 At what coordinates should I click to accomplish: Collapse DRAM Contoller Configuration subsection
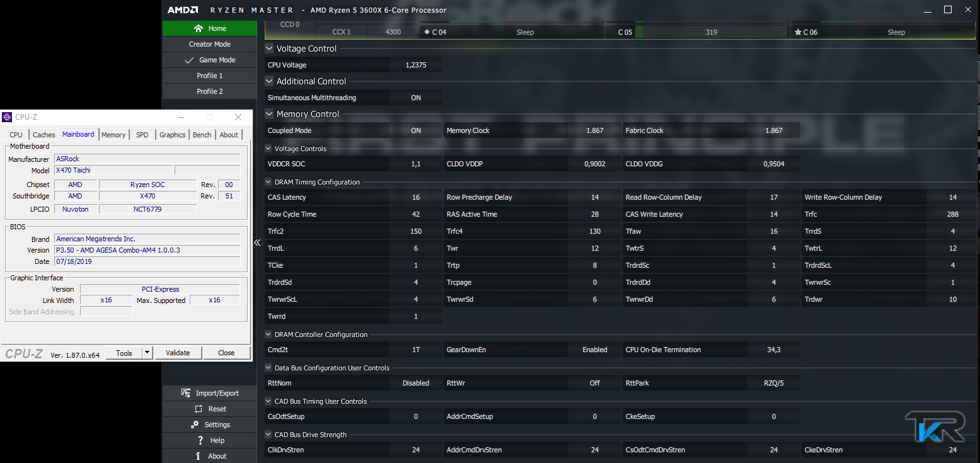pos(268,334)
